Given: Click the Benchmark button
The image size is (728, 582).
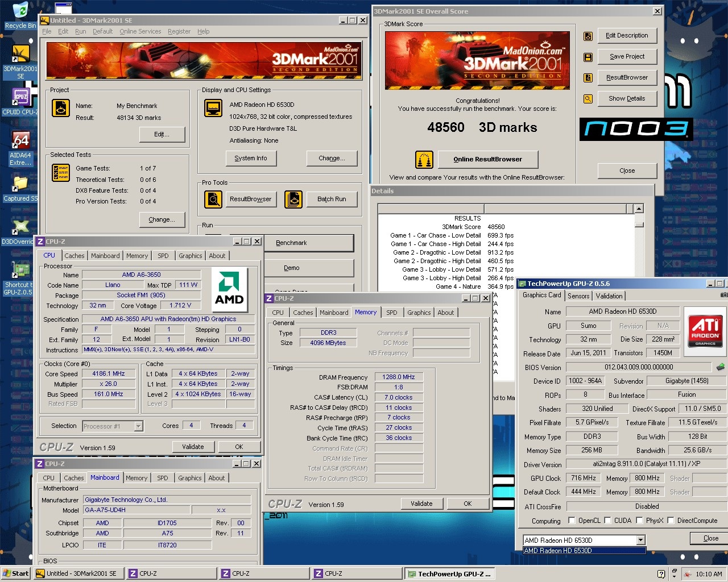Looking at the screenshot, I should pos(308,243).
